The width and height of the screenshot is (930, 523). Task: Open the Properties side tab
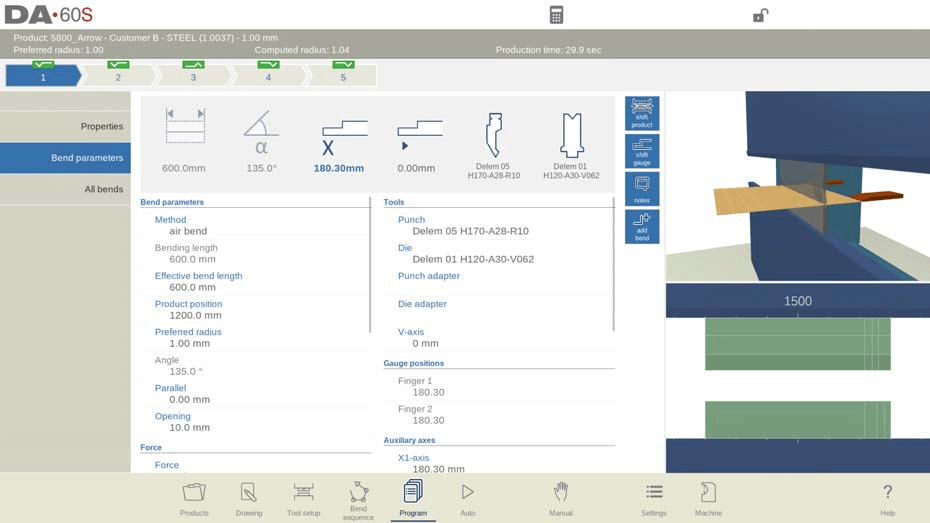65,126
